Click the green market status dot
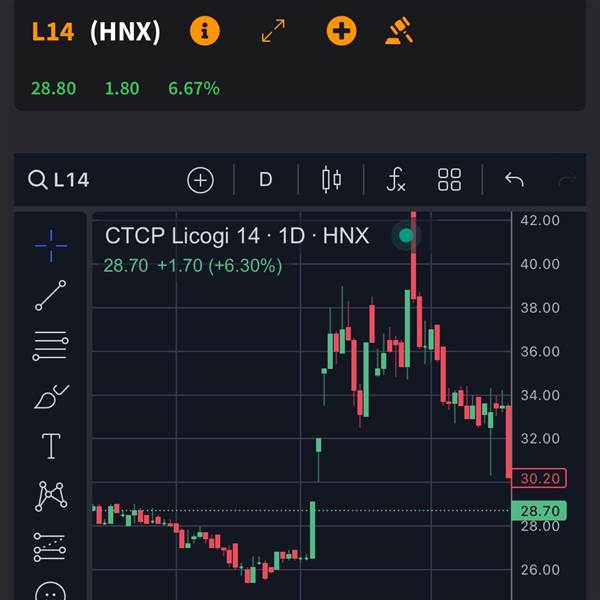The width and height of the screenshot is (600, 600). (x=406, y=236)
